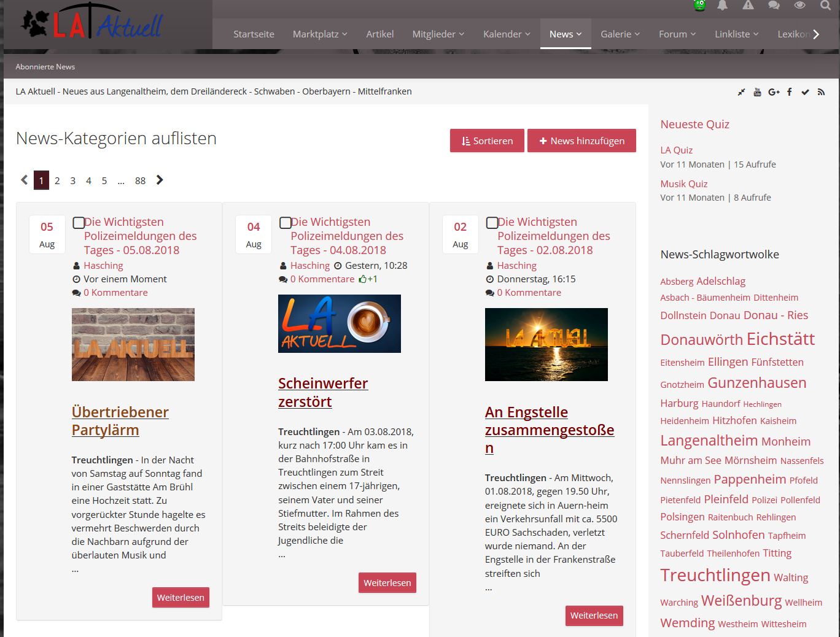Click the warning triangle moderation icon
Image resolution: width=840 pixels, height=637 pixels.
[748, 6]
